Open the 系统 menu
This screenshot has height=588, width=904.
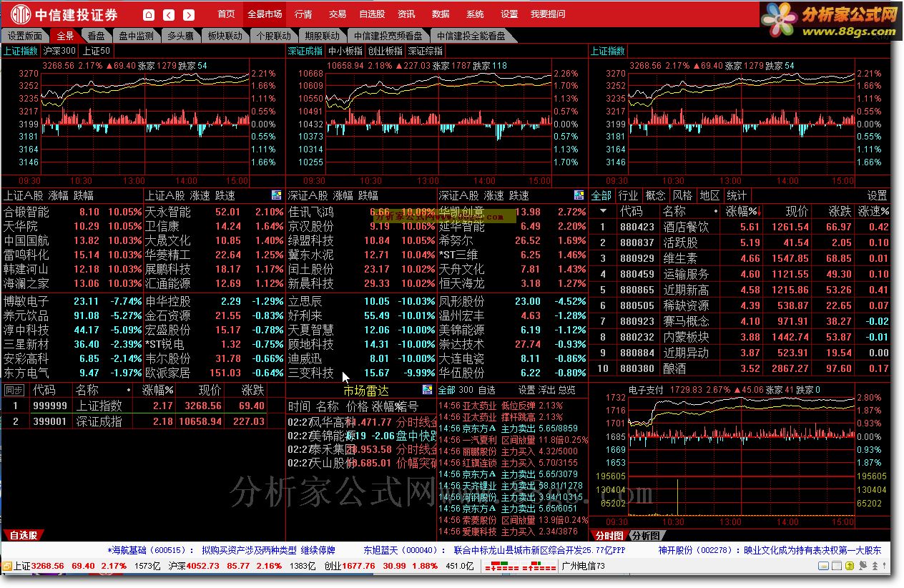click(x=475, y=14)
